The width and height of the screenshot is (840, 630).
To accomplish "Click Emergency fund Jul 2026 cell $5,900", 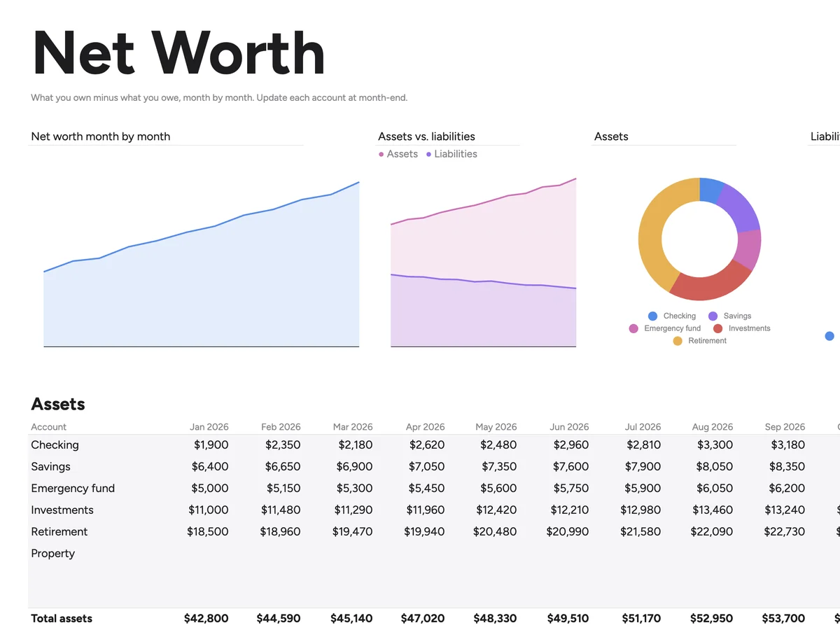I will 643,489.
